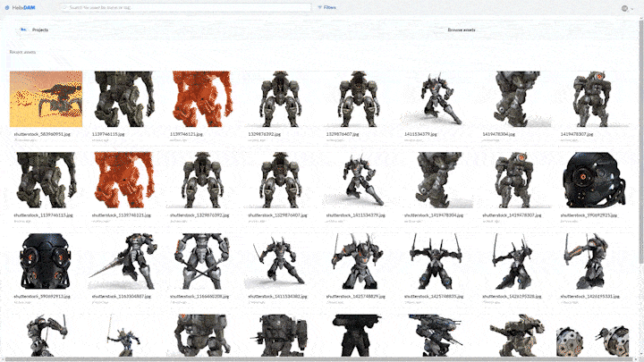The width and height of the screenshot is (644, 362).
Task: Open thumbnail for shutterstock_1426195328.jpg
Action: [x=514, y=261]
